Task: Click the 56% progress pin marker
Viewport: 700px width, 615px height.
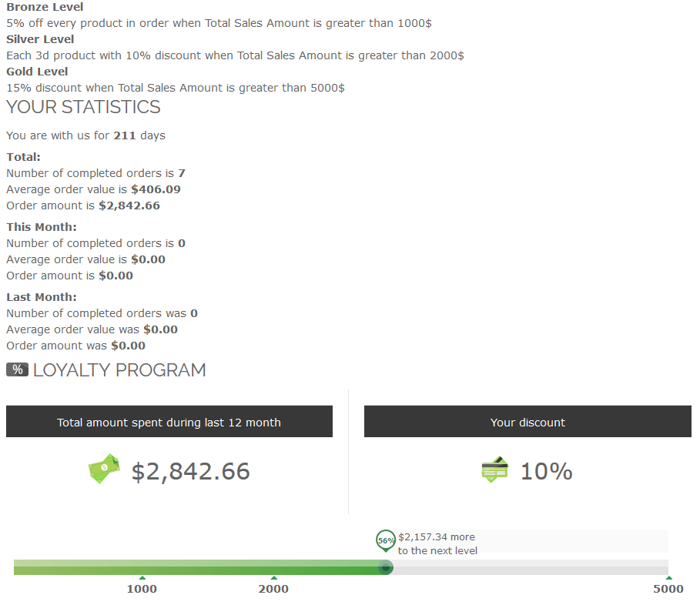Action: coord(386,540)
